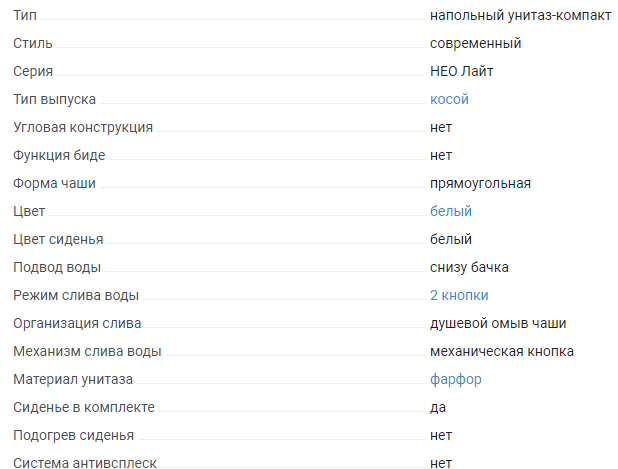Click the 'Сиденье в комплекте' label
The height and width of the screenshot is (469, 618).
(x=84, y=407)
